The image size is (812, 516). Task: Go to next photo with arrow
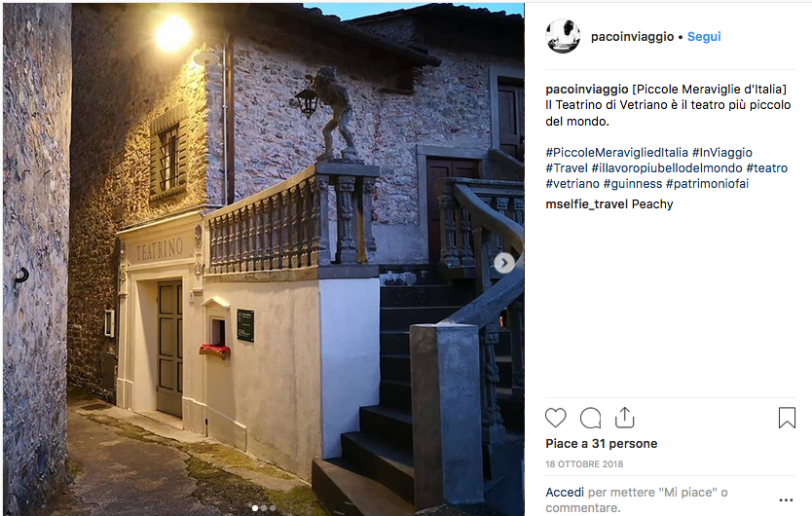tap(504, 263)
